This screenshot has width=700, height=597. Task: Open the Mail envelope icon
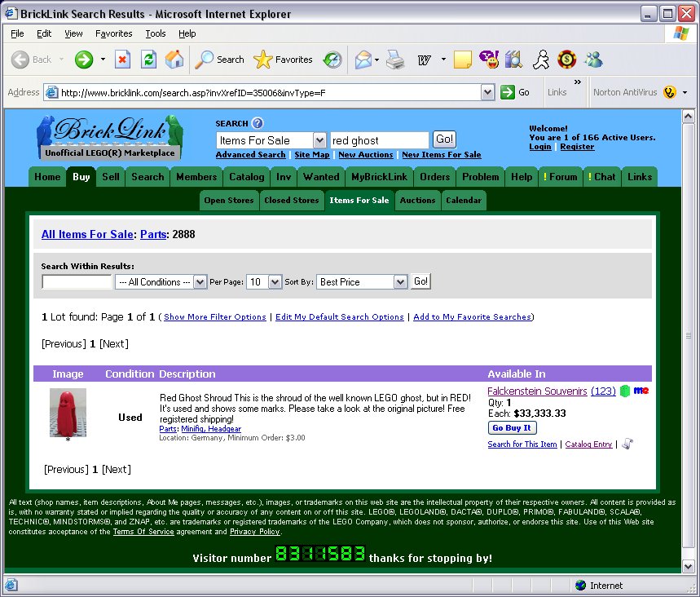coord(363,60)
